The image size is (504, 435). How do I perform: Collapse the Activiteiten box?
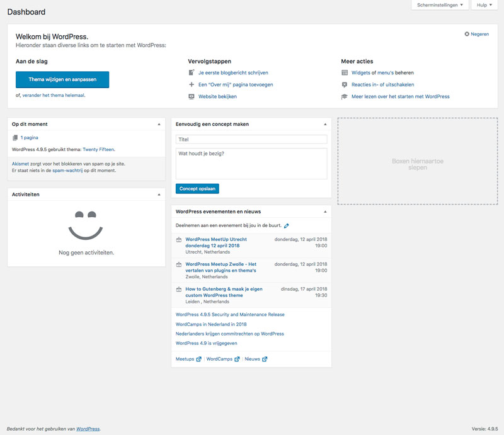click(159, 195)
